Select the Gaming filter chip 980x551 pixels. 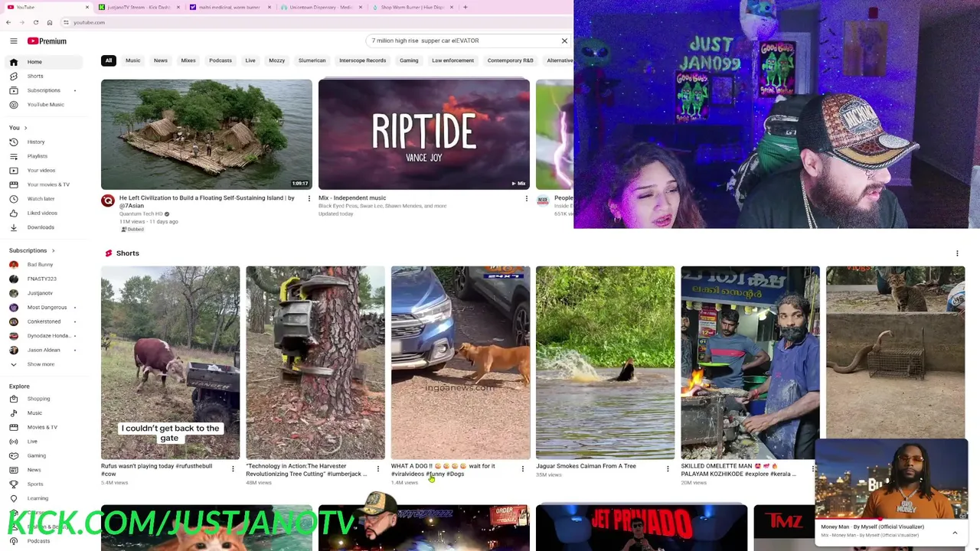coord(409,60)
